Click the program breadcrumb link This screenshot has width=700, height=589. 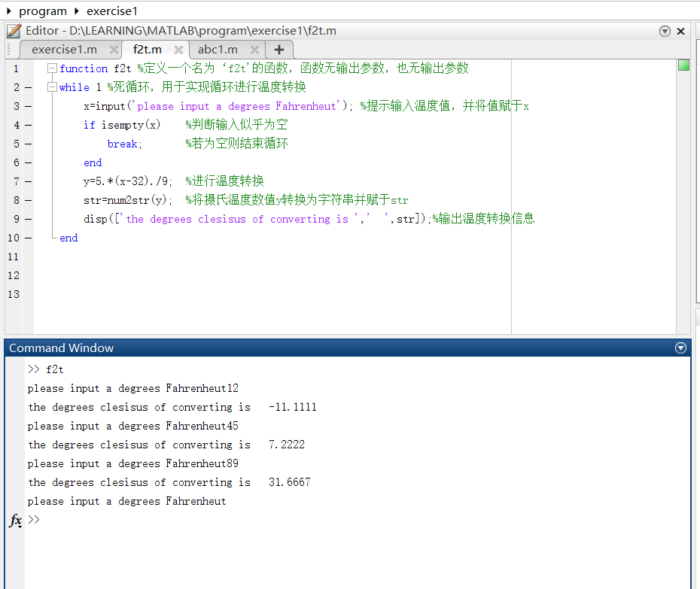(41, 11)
